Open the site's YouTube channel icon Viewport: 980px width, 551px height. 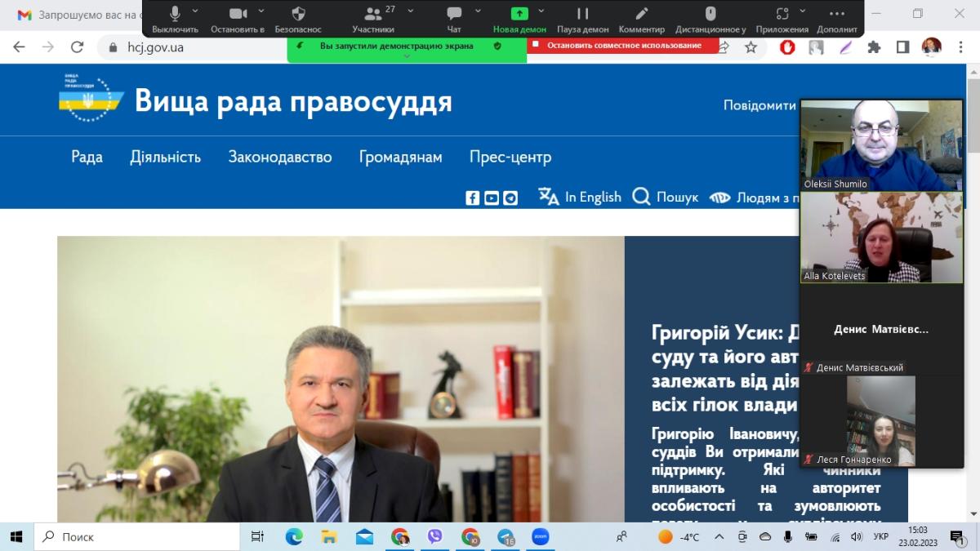[x=492, y=198]
